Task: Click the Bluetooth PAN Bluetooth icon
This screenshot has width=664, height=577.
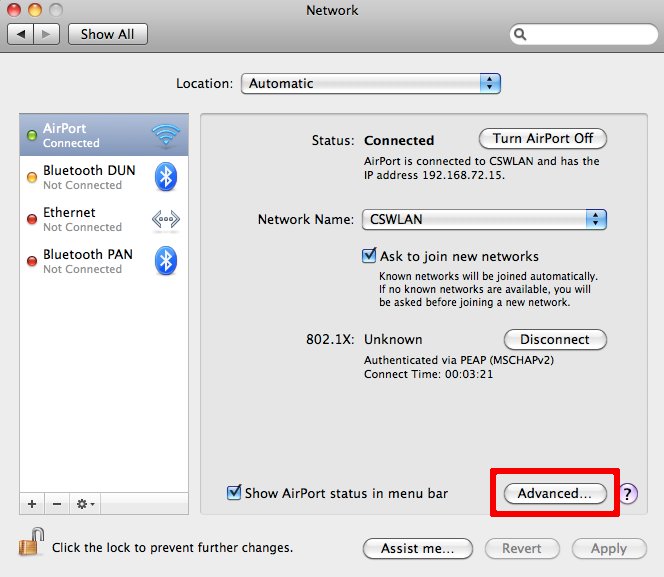Action: [166, 261]
